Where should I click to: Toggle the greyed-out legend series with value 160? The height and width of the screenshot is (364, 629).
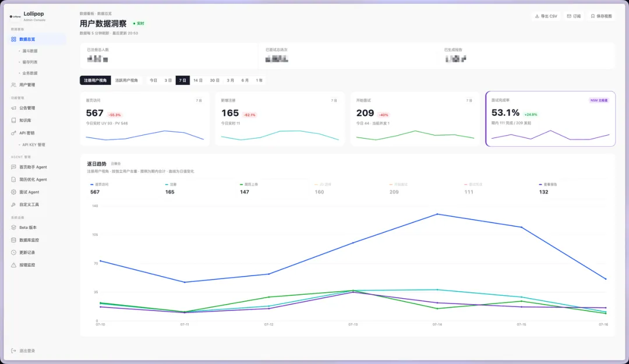click(x=323, y=188)
